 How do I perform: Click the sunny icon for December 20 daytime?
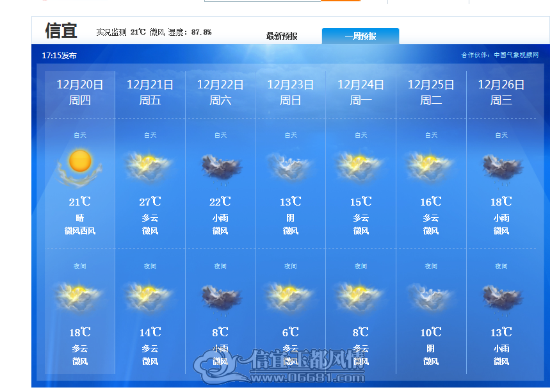pyautogui.click(x=80, y=168)
